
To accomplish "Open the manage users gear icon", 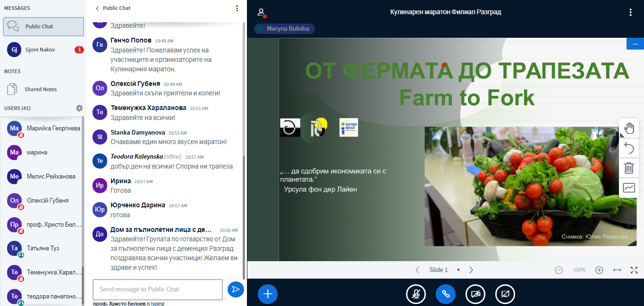I will 79,108.
